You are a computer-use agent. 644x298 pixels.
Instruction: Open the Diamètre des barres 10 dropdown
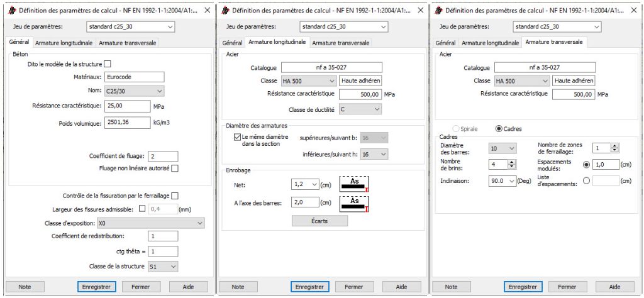503,148
